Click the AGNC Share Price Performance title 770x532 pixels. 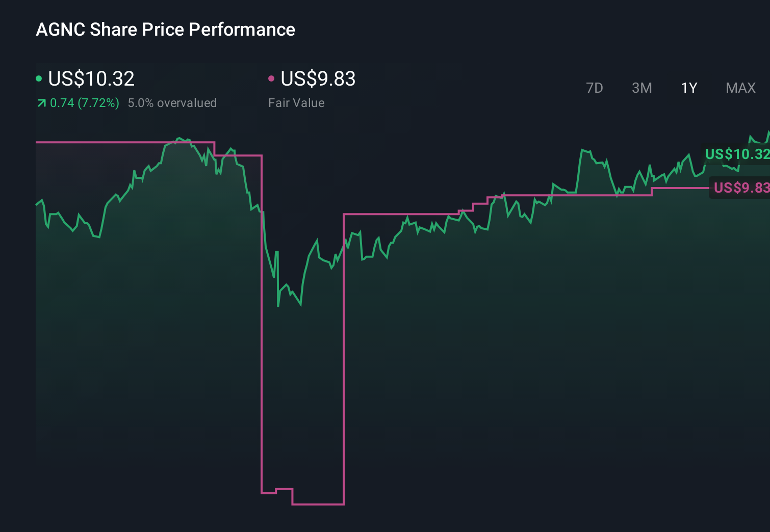tap(165, 30)
